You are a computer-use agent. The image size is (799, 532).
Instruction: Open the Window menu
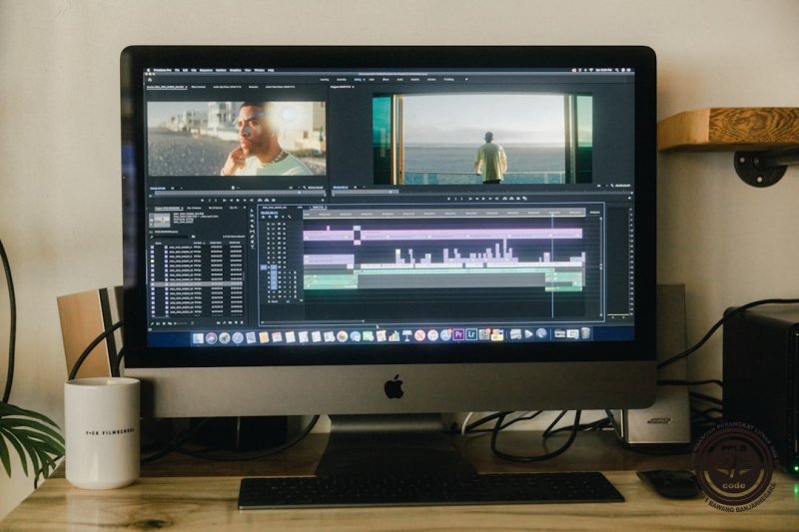pyautogui.click(x=260, y=70)
